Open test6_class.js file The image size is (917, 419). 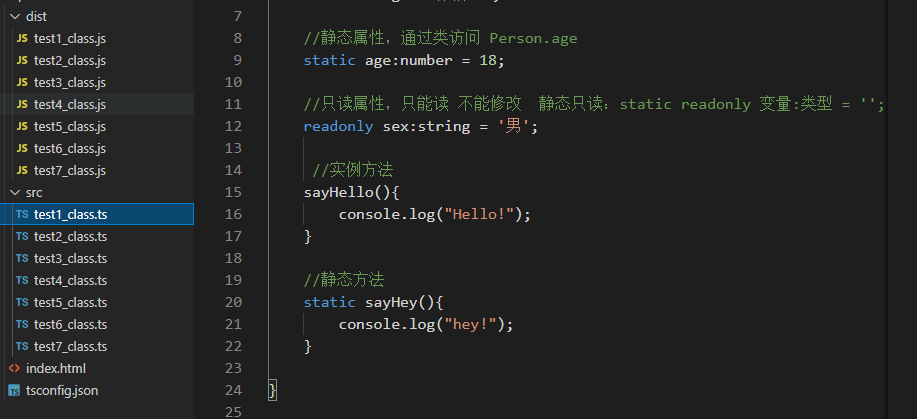(70, 149)
